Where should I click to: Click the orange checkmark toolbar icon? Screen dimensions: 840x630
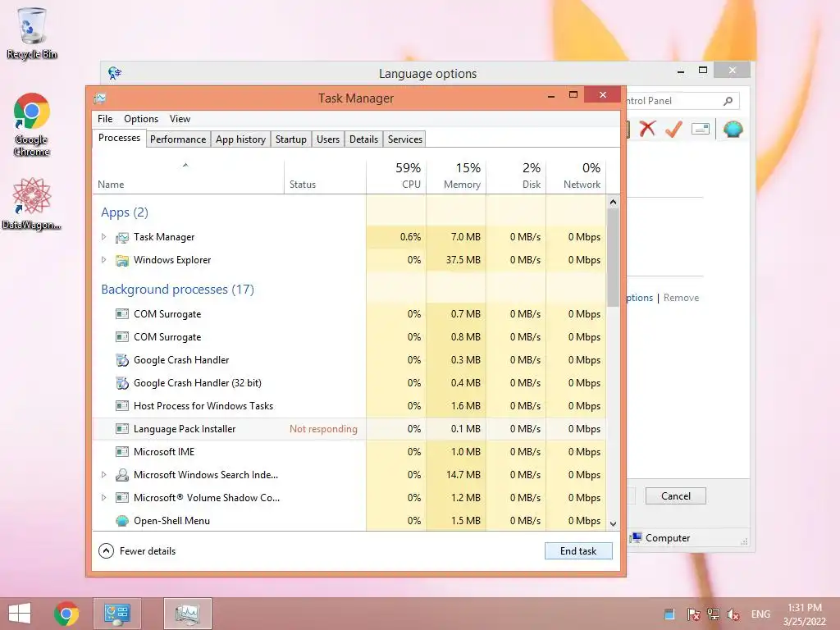point(673,129)
